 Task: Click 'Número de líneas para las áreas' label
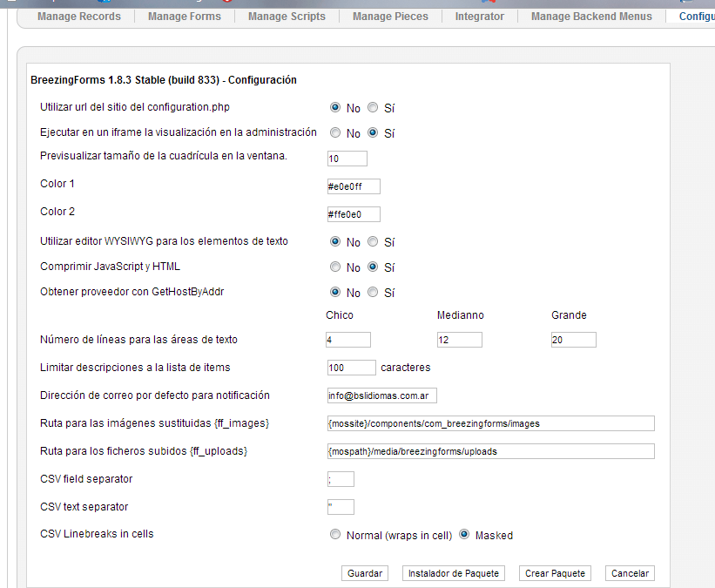click(x=138, y=340)
